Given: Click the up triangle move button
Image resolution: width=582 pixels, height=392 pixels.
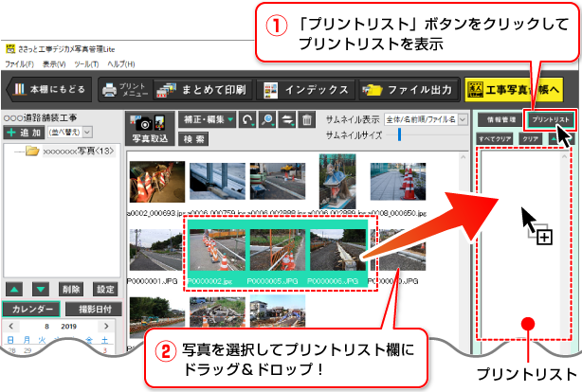Looking at the screenshot, I should [14, 290].
